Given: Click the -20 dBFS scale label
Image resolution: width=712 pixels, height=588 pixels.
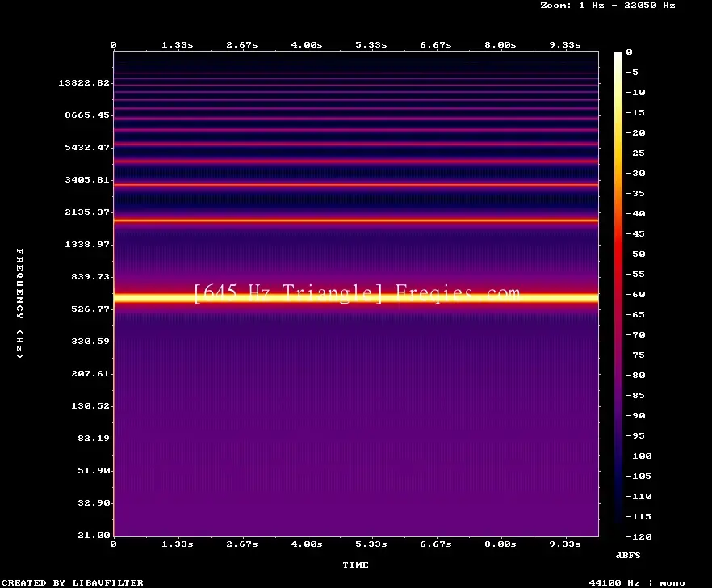Looking at the screenshot, I should pyautogui.click(x=635, y=132).
